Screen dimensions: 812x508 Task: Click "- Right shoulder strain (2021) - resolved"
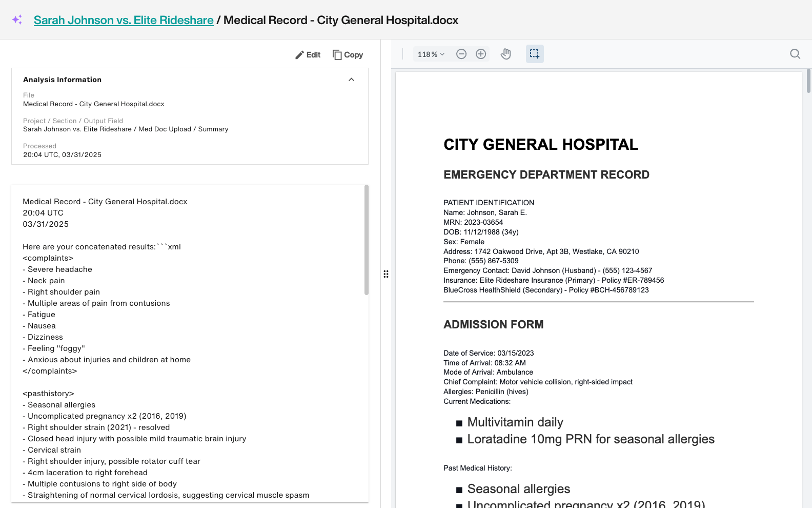[96, 427]
